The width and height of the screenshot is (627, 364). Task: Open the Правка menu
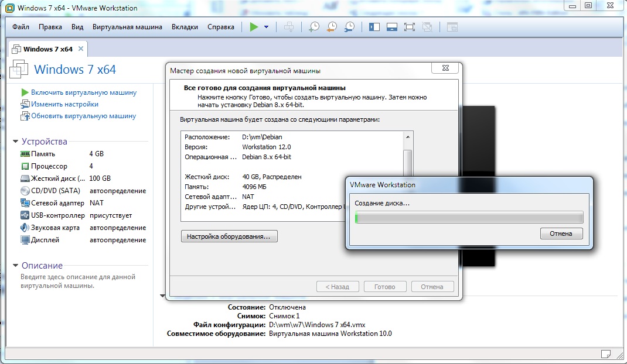click(x=50, y=27)
